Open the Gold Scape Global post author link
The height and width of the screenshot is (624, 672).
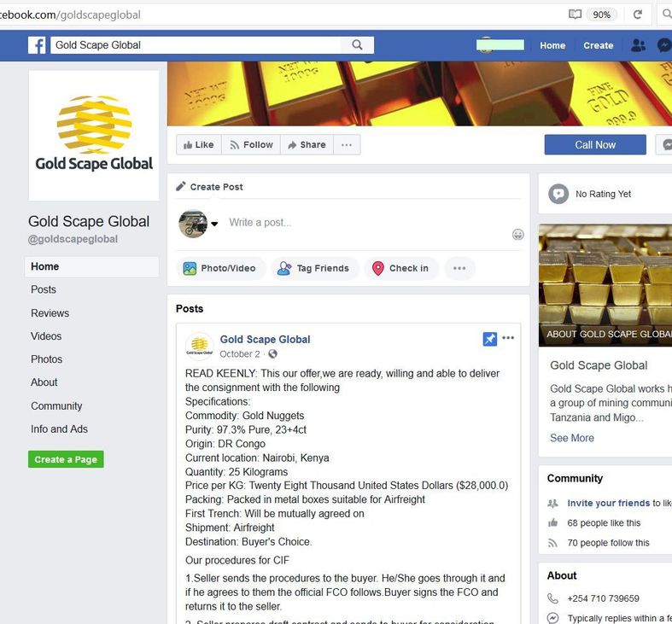coord(265,340)
